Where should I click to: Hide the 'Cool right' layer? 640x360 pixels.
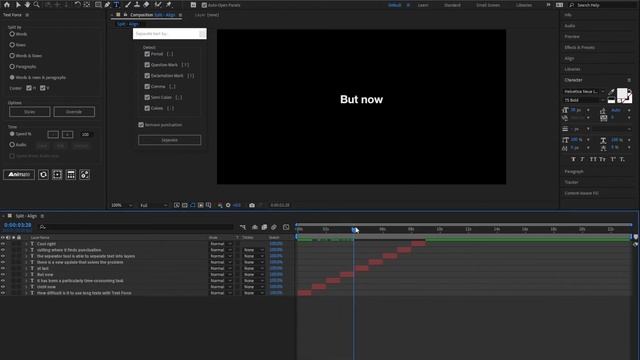(x=3, y=244)
